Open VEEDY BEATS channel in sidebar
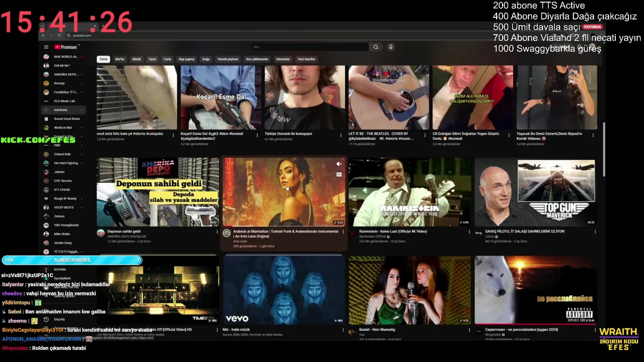Screen dimensions: 644x362 click(63, 207)
